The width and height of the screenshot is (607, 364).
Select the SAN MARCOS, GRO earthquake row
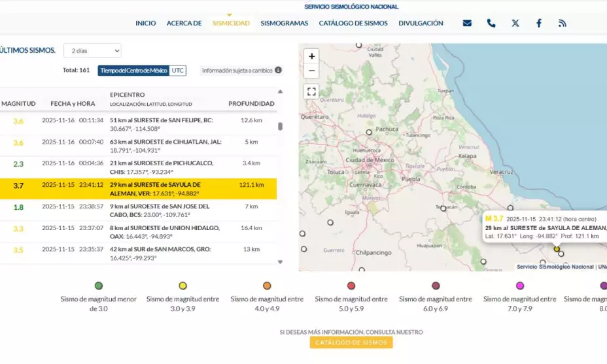point(138,254)
